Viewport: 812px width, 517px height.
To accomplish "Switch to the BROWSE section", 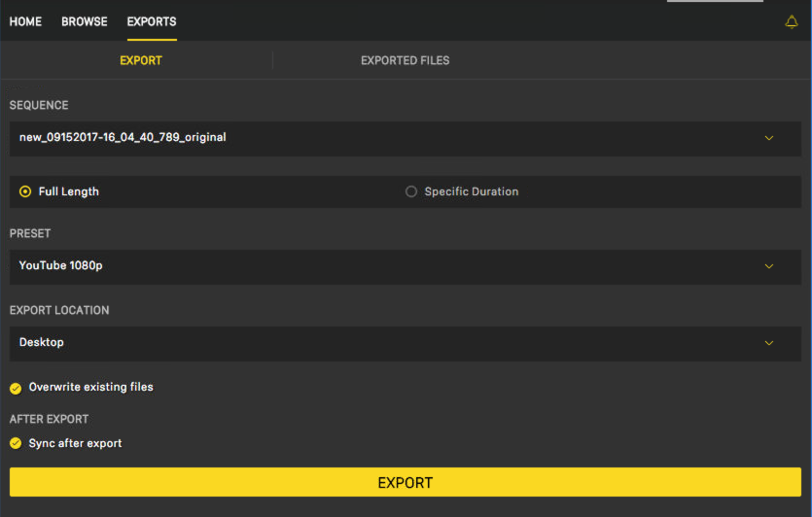I will [85, 21].
